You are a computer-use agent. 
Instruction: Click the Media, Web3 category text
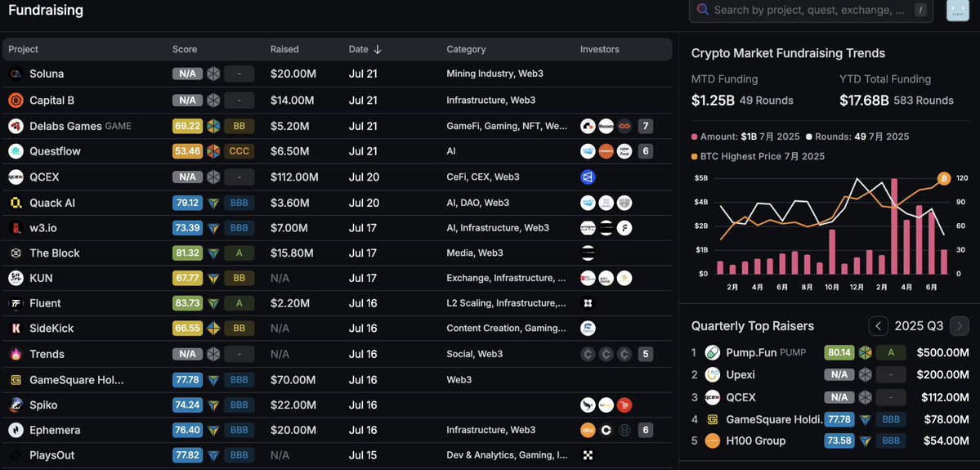[x=474, y=253]
